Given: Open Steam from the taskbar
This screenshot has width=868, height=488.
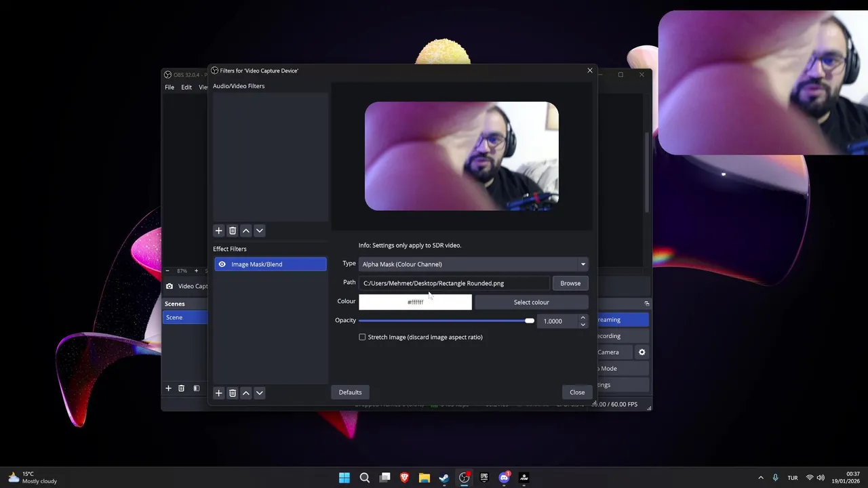Looking at the screenshot, I should (x=444, y=478).
